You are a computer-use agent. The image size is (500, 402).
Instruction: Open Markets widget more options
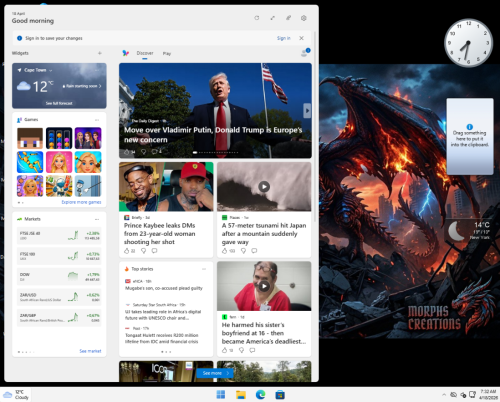tap(97, 219)
